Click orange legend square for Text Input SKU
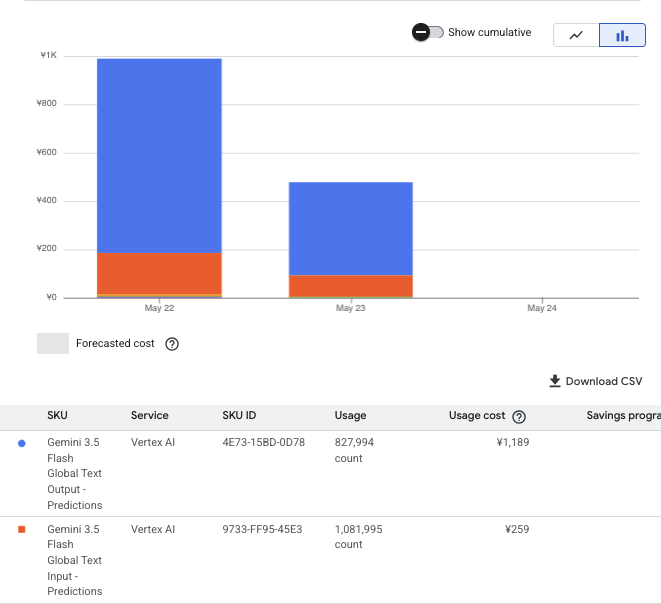Viewport: 661px width, 604px height. (22, 529)
